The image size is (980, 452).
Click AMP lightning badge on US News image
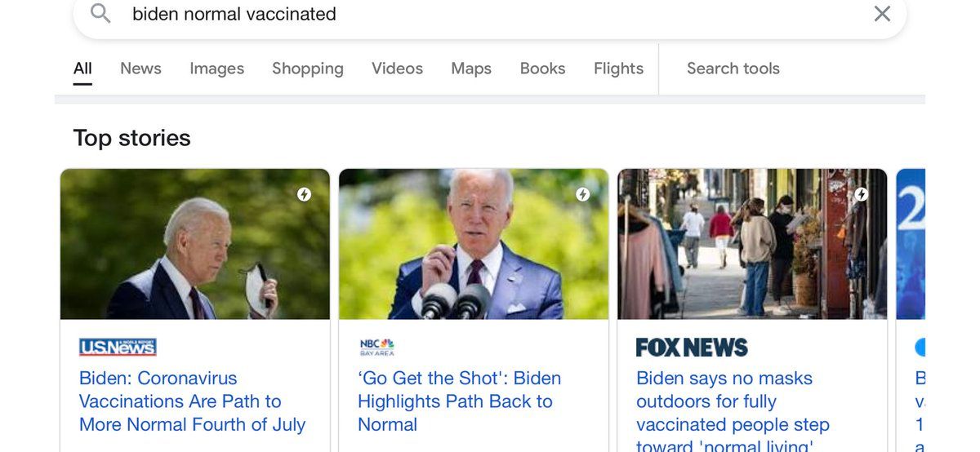(x=304, y=194)
